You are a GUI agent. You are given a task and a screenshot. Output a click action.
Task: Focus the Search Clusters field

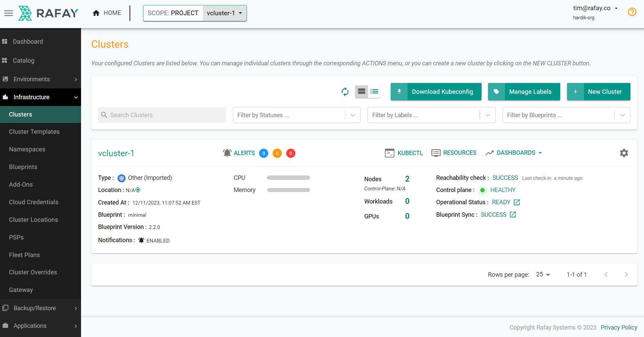coord(162,115)
